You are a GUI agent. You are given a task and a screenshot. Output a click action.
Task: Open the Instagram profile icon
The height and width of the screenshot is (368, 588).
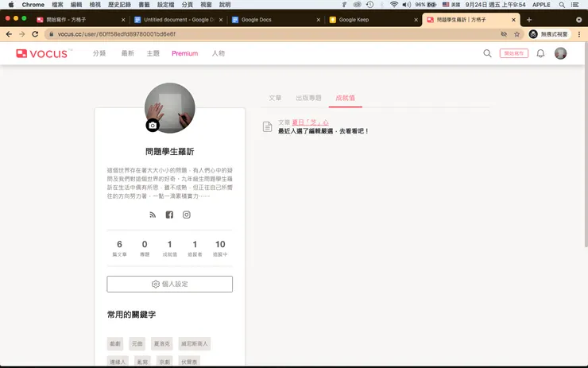click(x=187, y=215)
